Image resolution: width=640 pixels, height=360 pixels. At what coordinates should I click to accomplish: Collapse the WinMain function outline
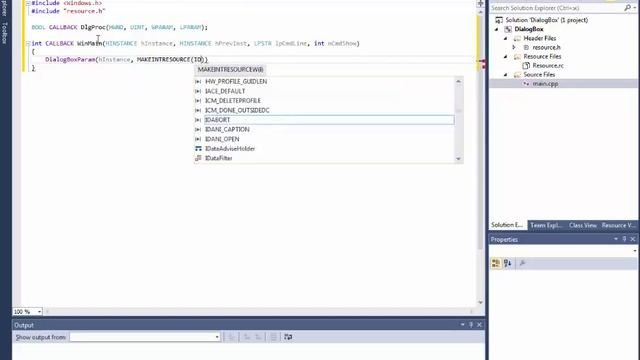coord(28,43)
